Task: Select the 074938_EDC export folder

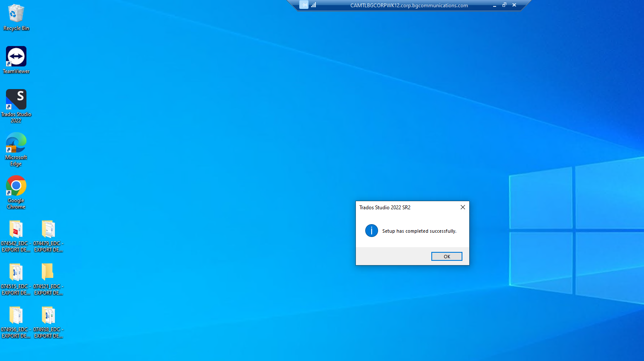Action: [48, 322]
